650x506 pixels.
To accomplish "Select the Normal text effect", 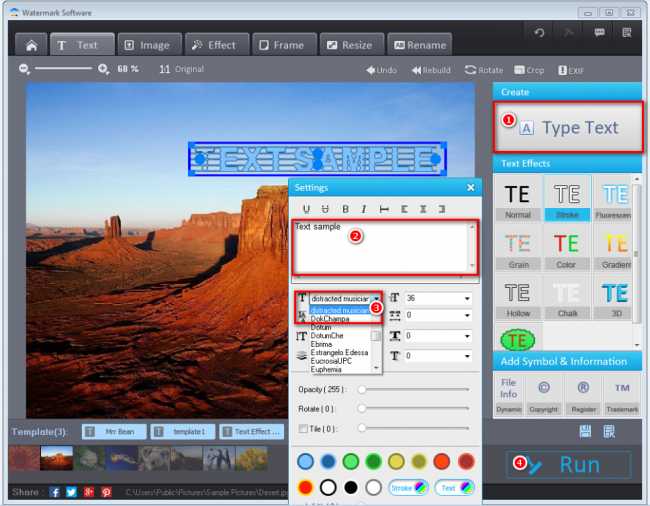I will click(518, 199).
